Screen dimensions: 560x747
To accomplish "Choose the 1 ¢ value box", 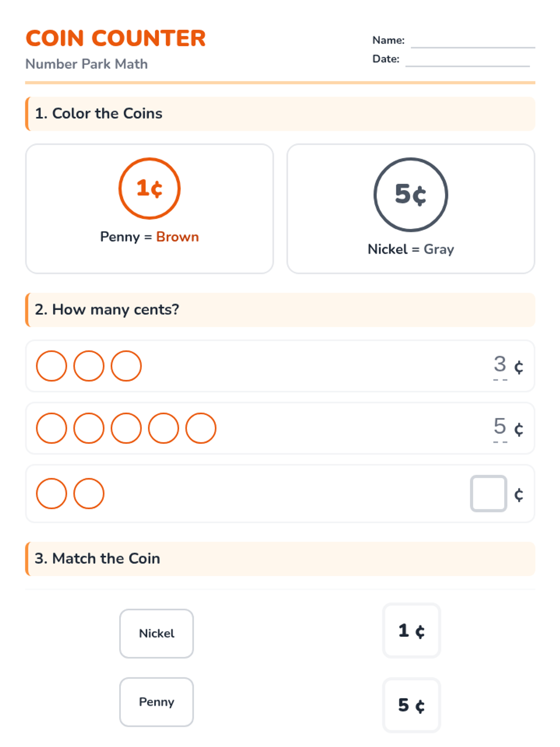I will pyautogui.click(x=411, y=631).
